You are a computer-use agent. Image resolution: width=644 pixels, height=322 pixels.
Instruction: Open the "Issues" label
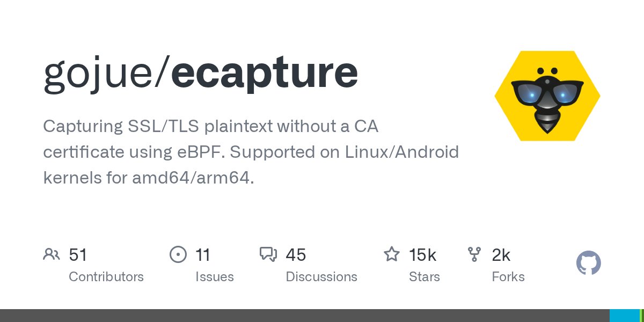215,277
